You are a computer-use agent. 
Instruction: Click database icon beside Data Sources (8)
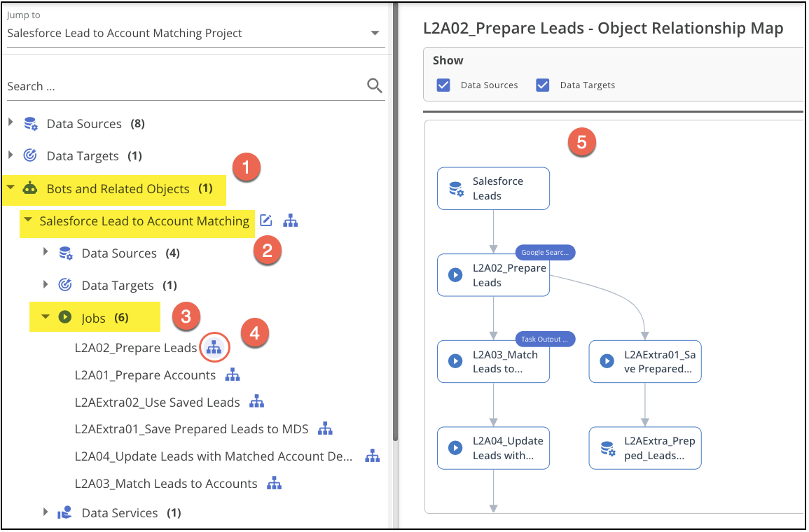[31, 124]
